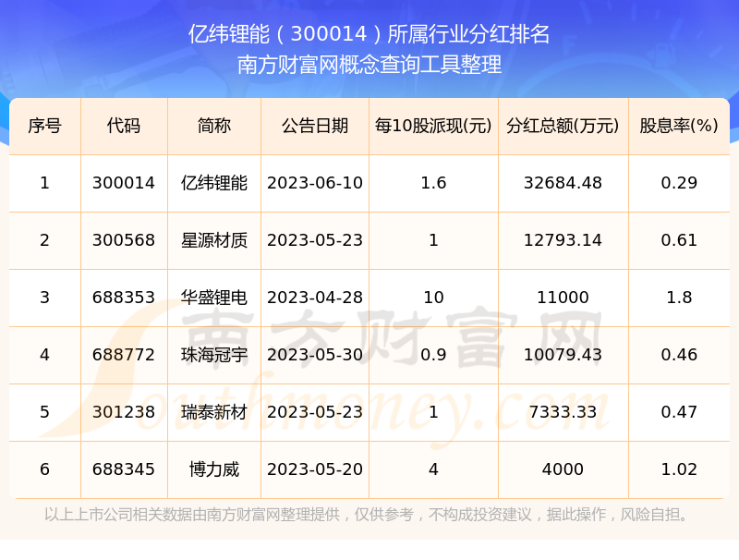Click the 分红总额(万元) column header
The image size is (739, 560).
[563, 126]
